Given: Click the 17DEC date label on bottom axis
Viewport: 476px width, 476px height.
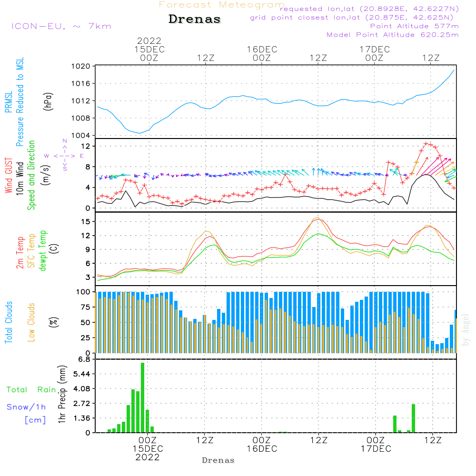Looking at the screenshot, I should point(375,448).
